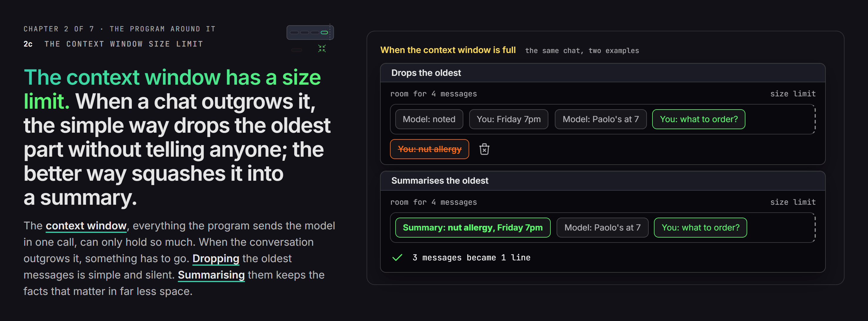Click 'the same chat, two examples' subtitle
The height and width of the screenshot is (321, 868).
click(x=582, y=51)
